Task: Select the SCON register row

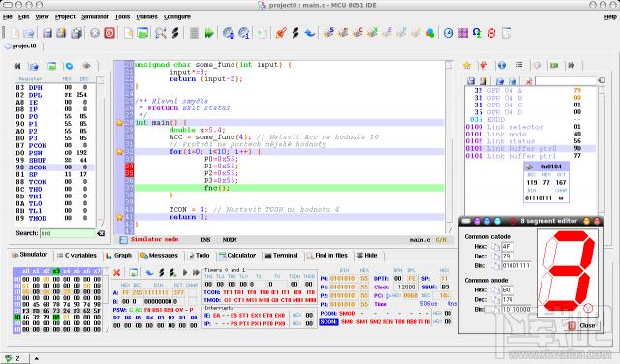Action: [x=54, y=167]
